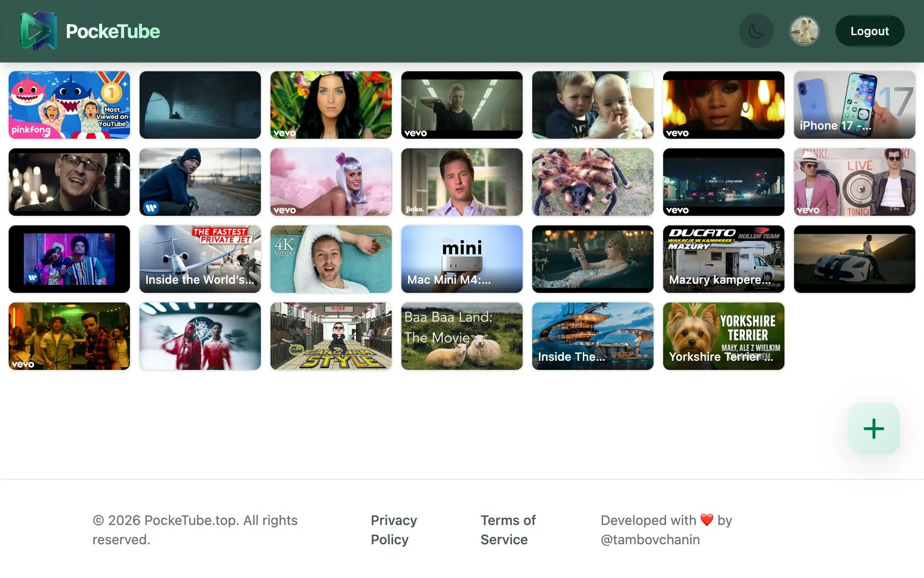Click the PockeTube logo
This screenshot has width=924, height=578.
90,30
